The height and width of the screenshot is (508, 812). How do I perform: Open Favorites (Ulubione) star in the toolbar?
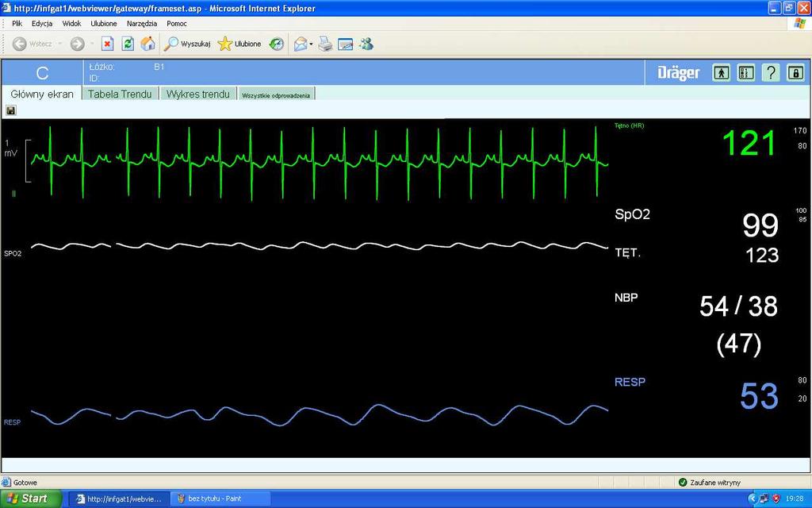click(x=239, y=44)
